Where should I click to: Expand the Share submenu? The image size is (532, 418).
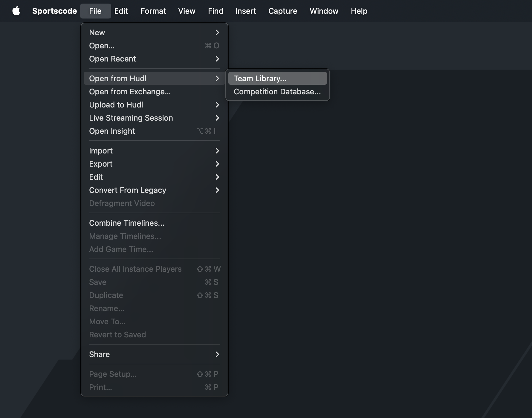click(154, 354)
